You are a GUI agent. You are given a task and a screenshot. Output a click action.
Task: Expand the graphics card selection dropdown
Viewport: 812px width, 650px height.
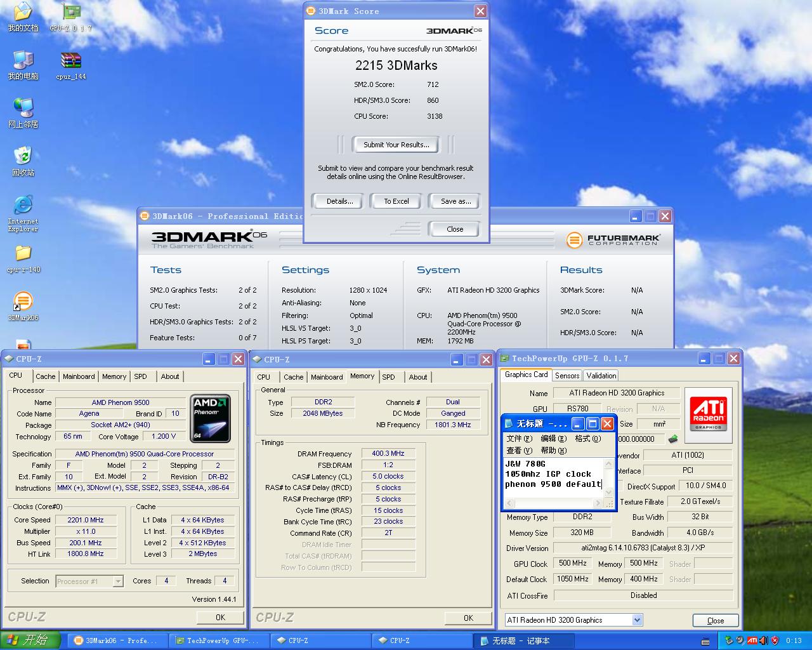637,620
